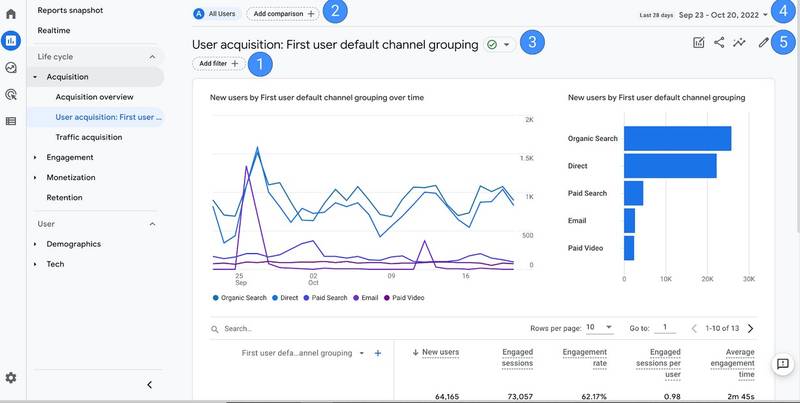Sort by Engagement rate column header
Screen dimensions: 800x403
point(585,358)
